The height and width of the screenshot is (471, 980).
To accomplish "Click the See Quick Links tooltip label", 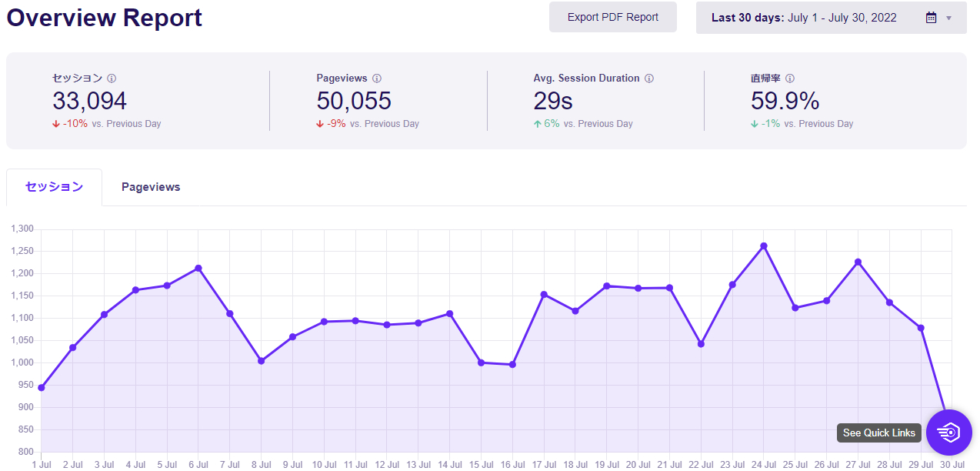I will [x=879, y=433].
